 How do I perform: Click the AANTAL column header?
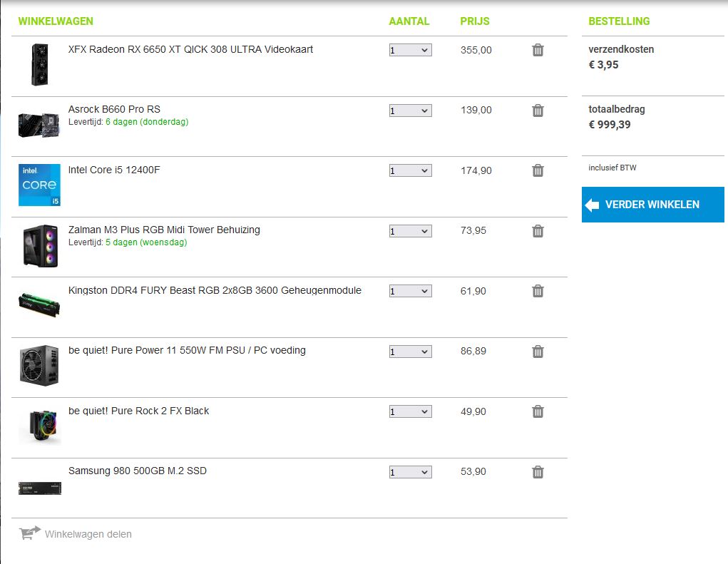pyautogui.click(x=409, y=21)
